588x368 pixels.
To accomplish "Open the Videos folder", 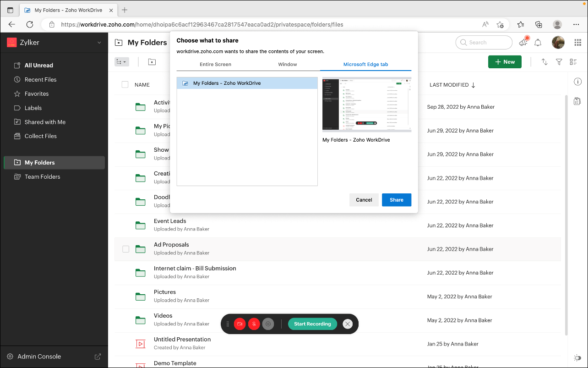I will point(163,316).
